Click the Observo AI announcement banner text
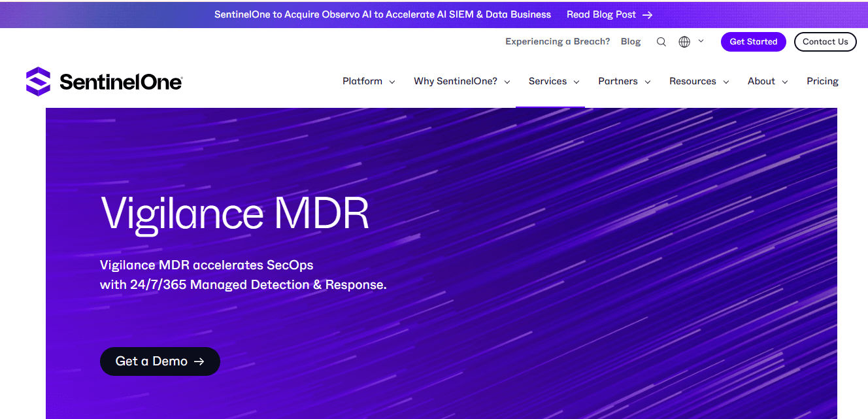This screenshot has height=419, width=868. [x=382, y=14]
